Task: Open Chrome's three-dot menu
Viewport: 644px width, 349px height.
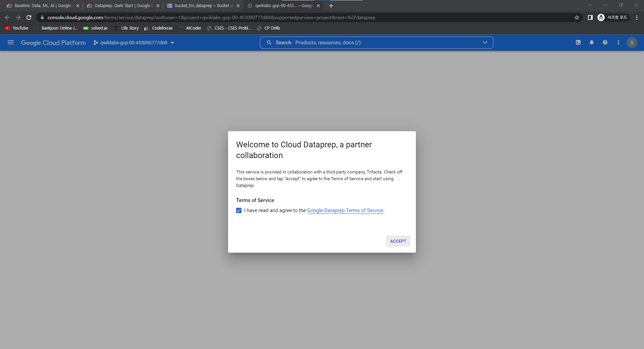Action: pyautogui.click(x=637, y=17)
